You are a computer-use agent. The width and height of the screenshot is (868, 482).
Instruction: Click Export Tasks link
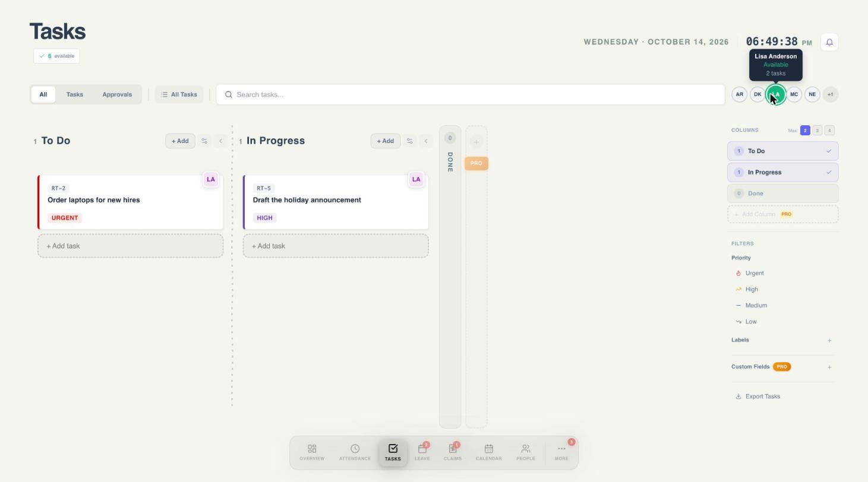[758, 397]
